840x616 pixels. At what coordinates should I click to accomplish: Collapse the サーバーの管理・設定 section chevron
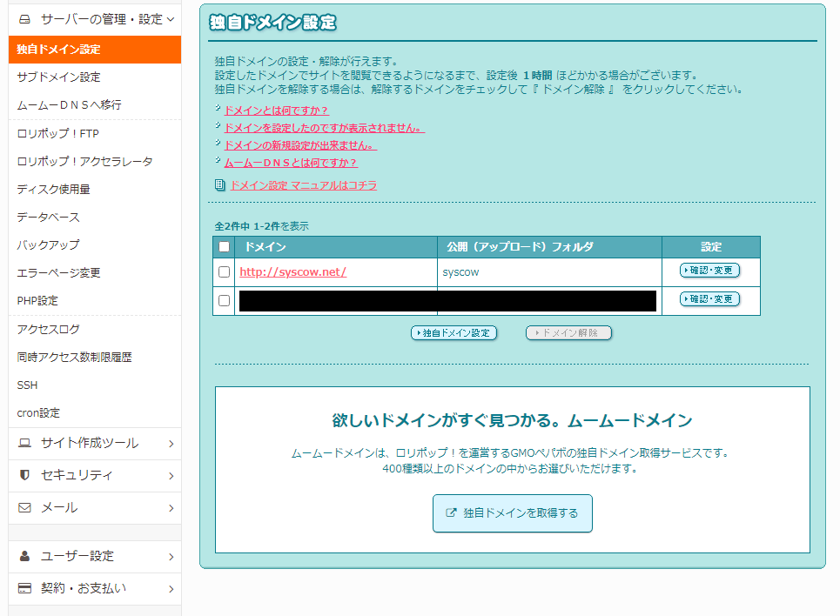(x=171, y=18)
